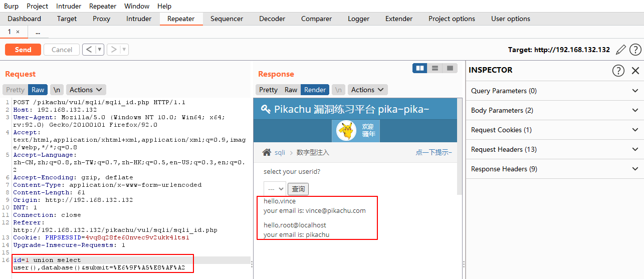Switch to the Extender tab
644x279 pixels.
pos(399,19)
